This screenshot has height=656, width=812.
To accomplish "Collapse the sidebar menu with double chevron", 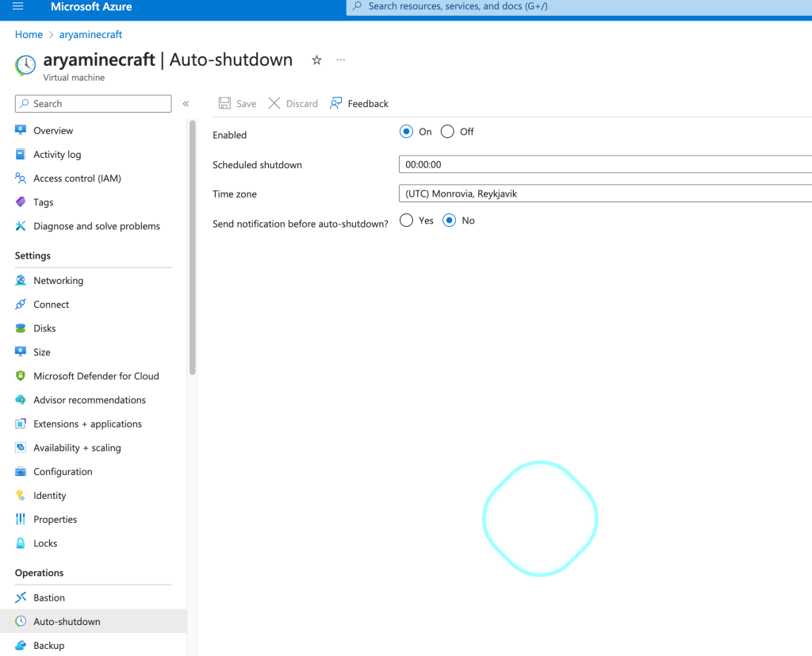I will [x=186, y=104].
